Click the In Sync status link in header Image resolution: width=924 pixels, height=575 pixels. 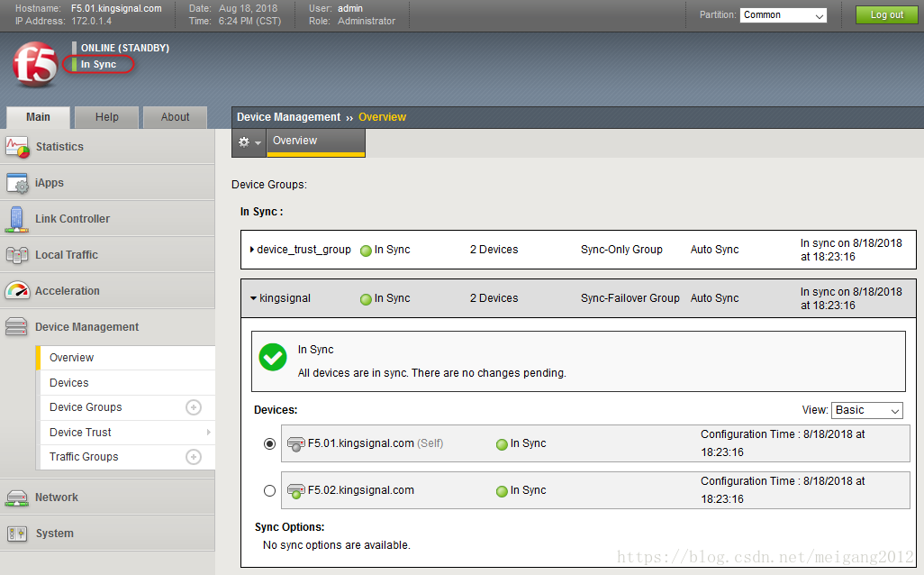[98, 64]
